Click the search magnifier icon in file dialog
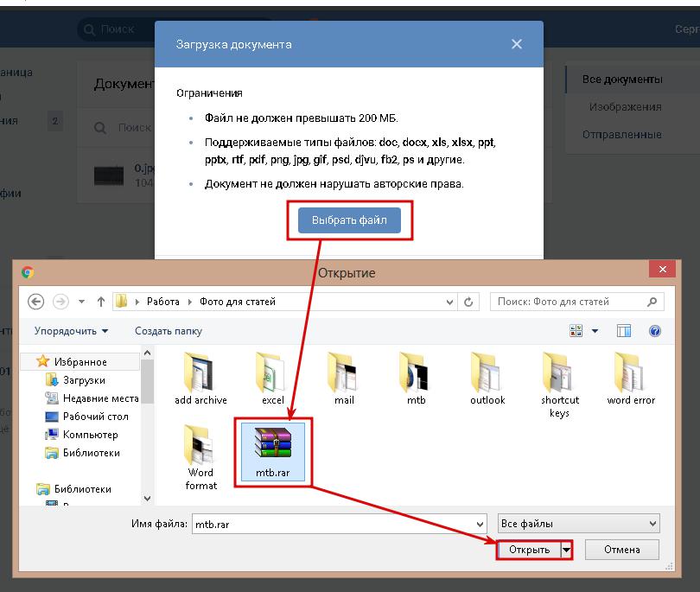The image size is (700, 592). pyautogui.click(x=652, y=302)
